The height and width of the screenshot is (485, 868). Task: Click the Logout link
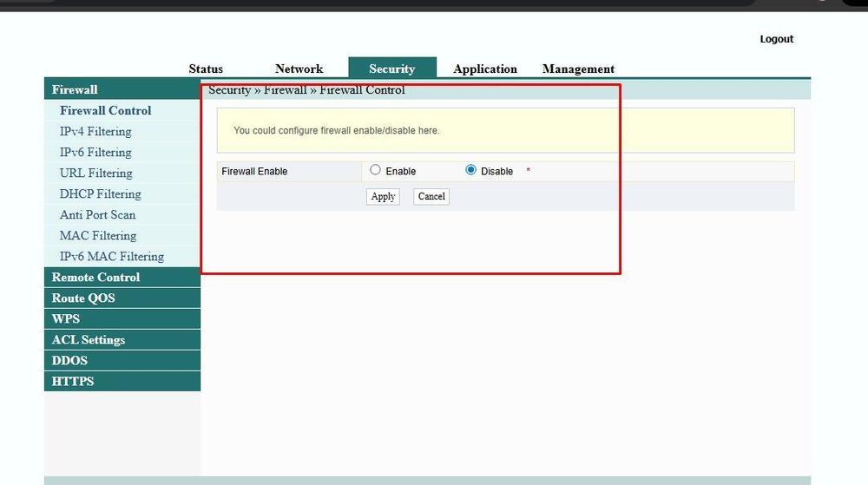click(x=777, y=39)
